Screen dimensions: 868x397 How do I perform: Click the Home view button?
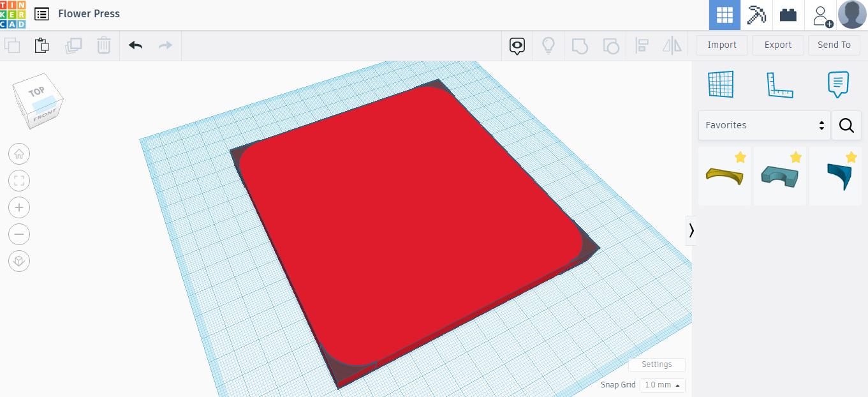[x=19, y=154]
